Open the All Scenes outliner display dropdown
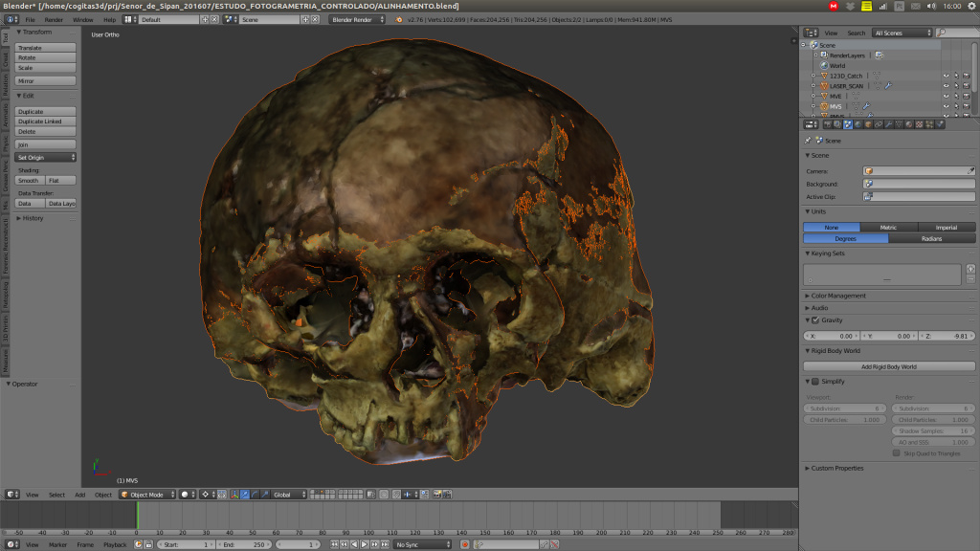 point(902,33)
